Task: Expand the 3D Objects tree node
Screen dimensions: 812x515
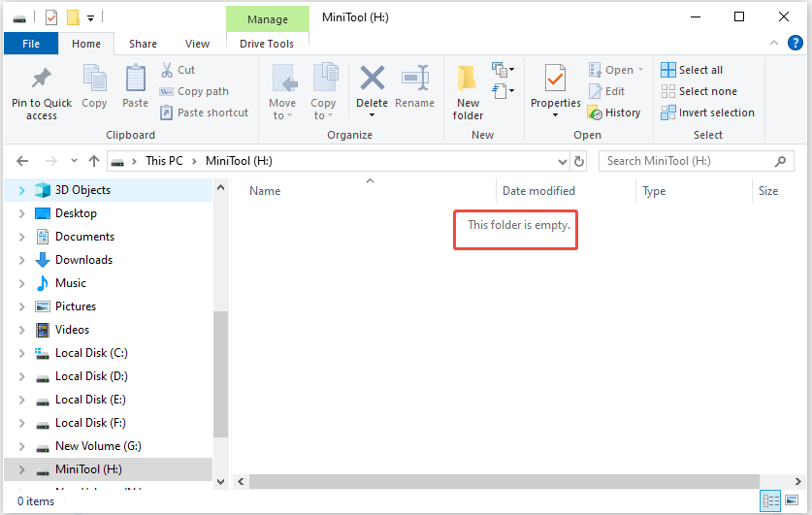Action: 21,190
